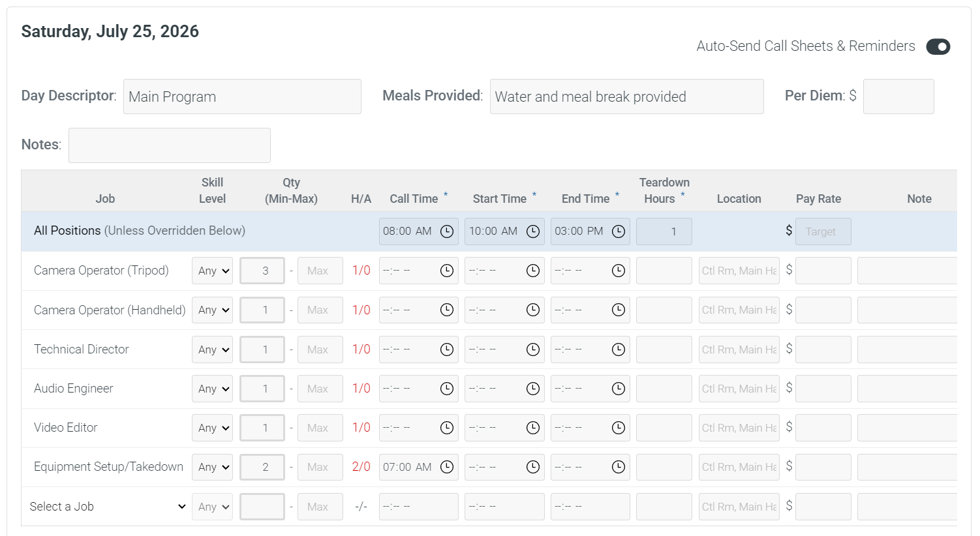
Task: Open clock picker for All Positions start time
Action: (x=533, y=231)
